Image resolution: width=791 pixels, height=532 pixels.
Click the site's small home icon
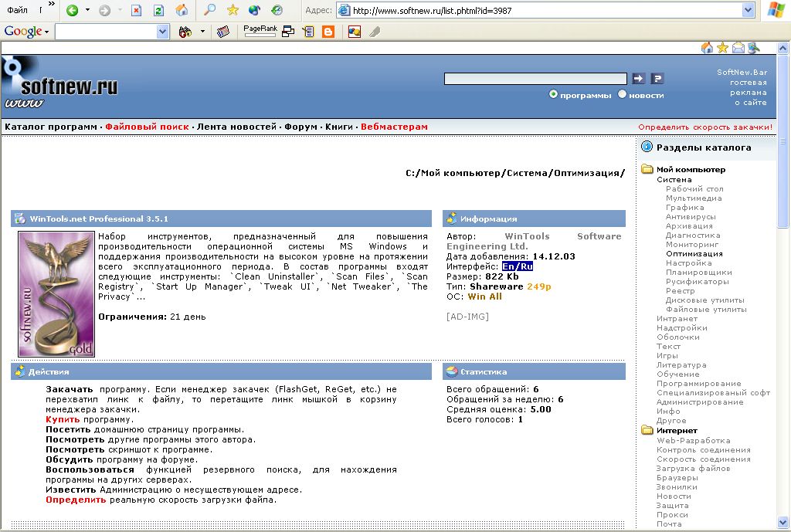[708, 48]
